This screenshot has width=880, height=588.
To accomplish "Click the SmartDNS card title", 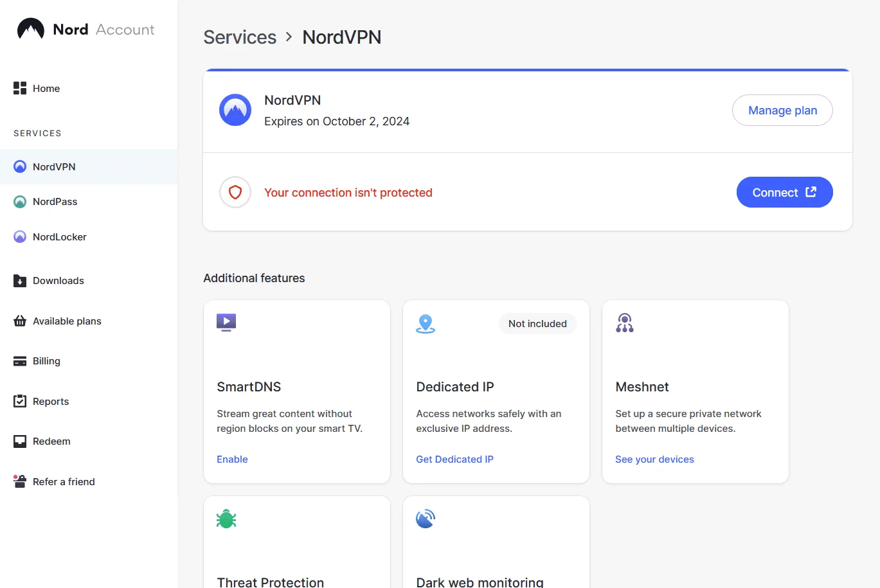I will point(249,387).
